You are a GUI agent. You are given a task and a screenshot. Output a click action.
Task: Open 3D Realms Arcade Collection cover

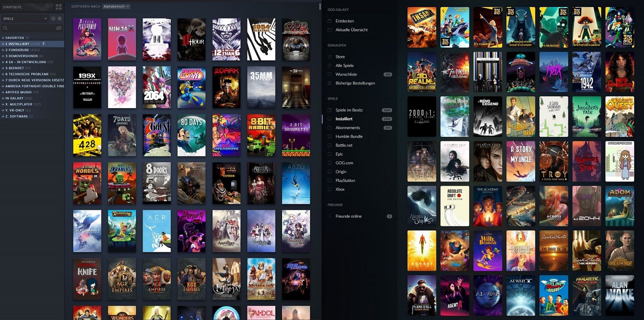coord(422,72)
